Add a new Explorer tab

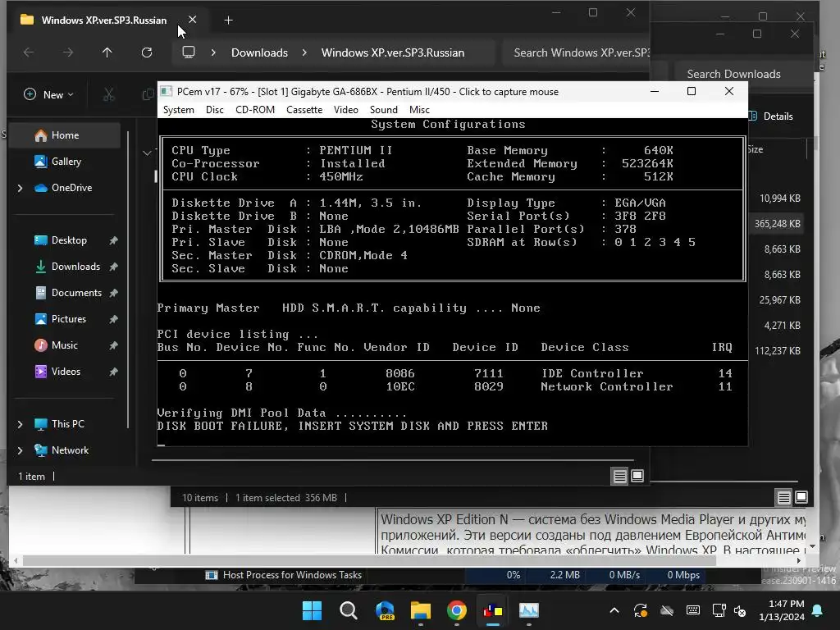pos(228,21)
